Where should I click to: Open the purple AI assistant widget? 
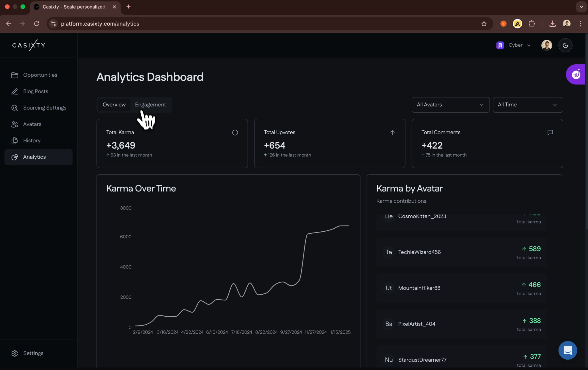(576, 75)
